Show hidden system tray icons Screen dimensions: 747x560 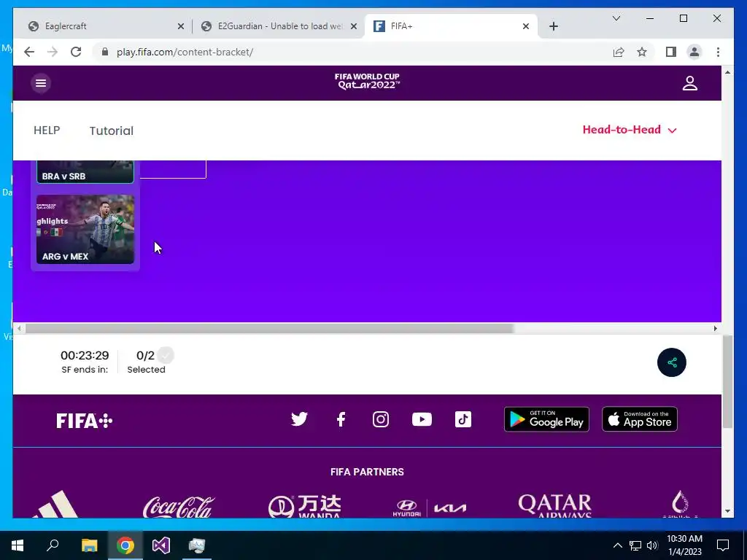(x=617, y=545)
